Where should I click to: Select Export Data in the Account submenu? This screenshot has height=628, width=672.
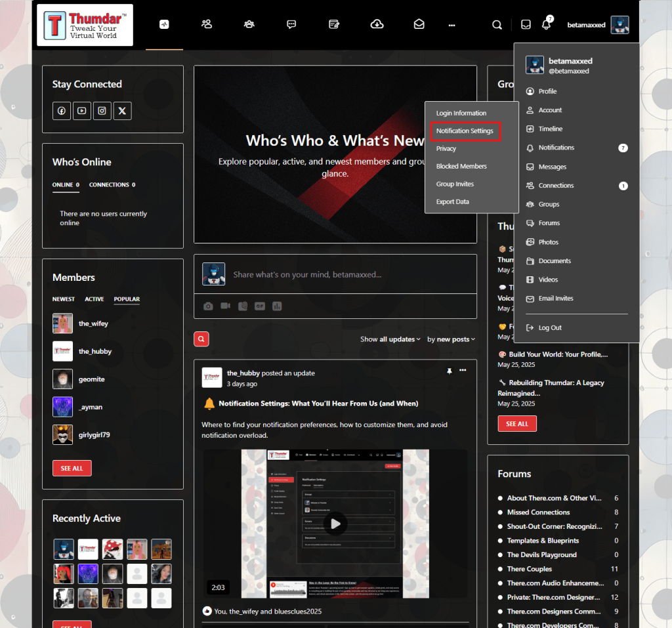[x=453, y=202]
